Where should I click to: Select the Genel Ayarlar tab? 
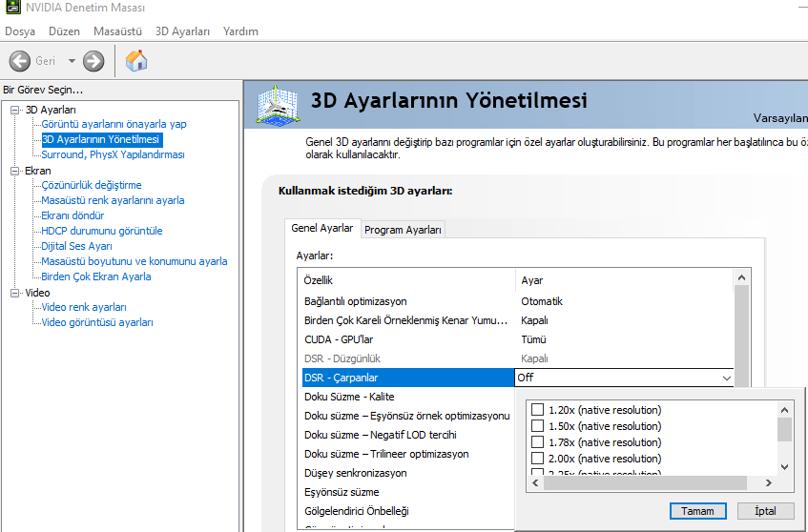click(x=322, y=228)
